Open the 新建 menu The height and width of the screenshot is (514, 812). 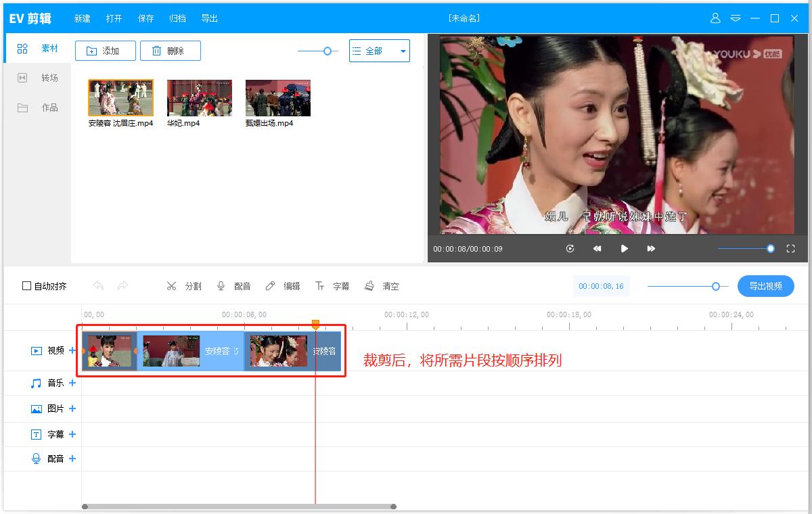[82, 18]
